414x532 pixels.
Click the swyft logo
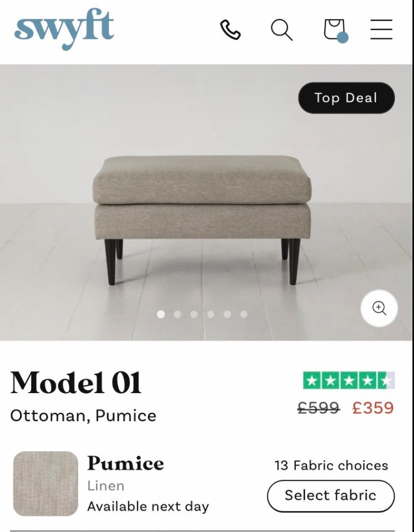[64, 29]
